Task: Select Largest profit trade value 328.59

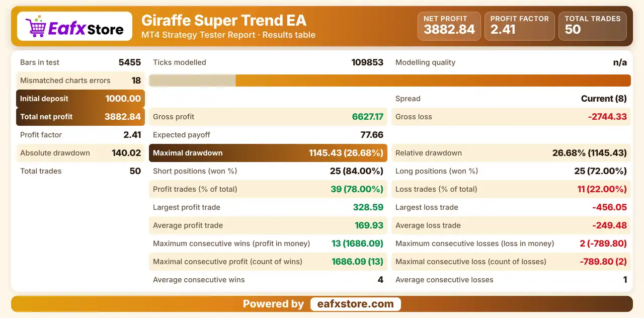Action: (368, 207)
